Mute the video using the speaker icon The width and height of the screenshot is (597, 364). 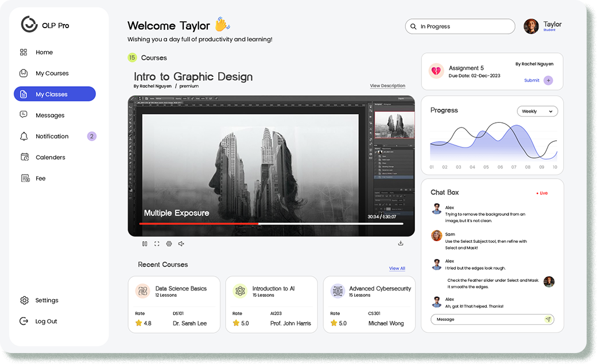(x=181, y=243)
